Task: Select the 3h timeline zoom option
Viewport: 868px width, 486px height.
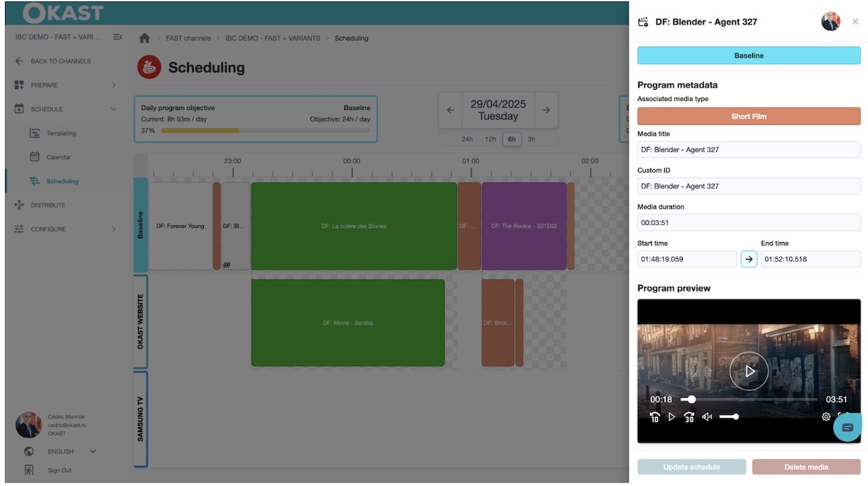Action: point(532,139)
